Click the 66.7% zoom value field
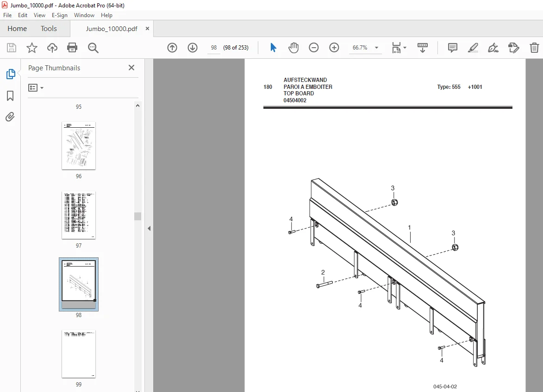The width and height of the screenshot is (543, 392). 360,48
